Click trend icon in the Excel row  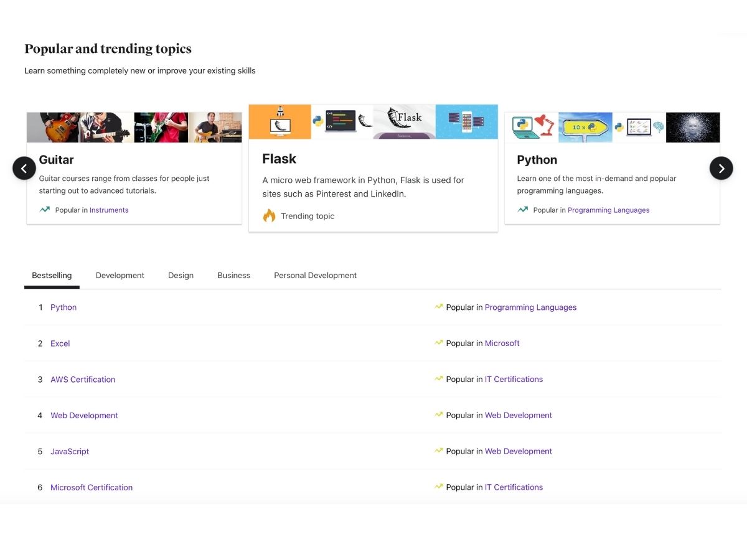click(439, 343)
